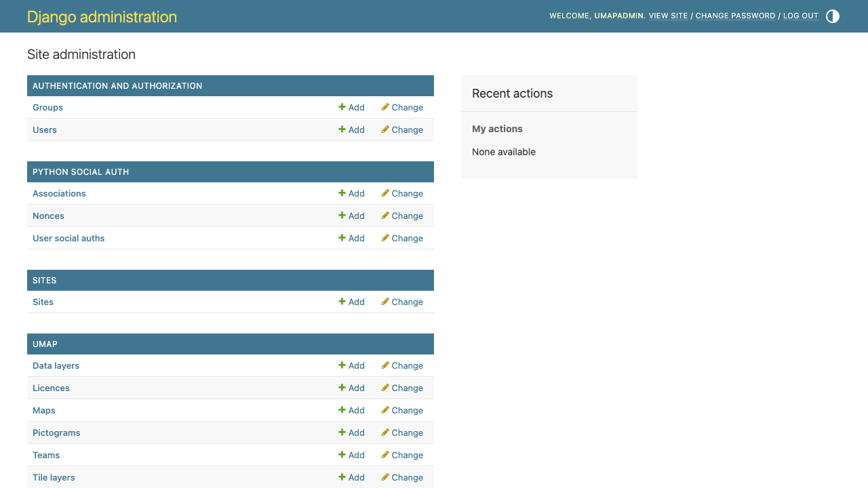Screen dimensions: 868x488
Task: Add a new Pictogram
Action: point(352,432)
